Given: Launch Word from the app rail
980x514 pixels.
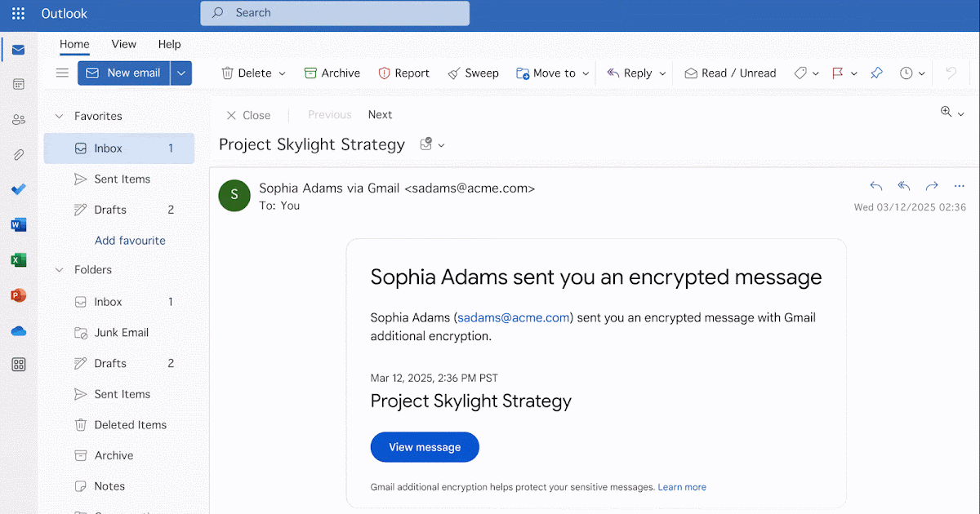Looking at the screenshot, I should coord(18,224).
